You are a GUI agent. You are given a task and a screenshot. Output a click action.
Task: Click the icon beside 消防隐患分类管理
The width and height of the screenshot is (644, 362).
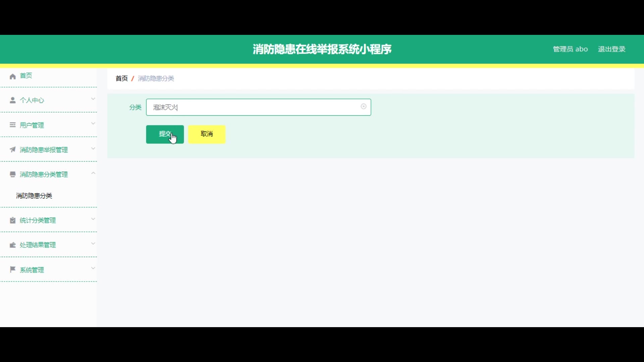point(13,174)
